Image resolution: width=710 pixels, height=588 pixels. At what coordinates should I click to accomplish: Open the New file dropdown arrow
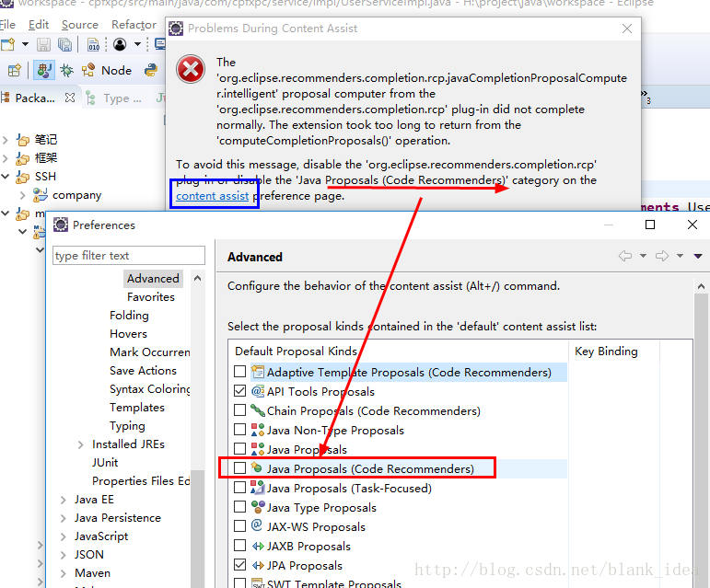pyautogui.click(x=25, y=44)
